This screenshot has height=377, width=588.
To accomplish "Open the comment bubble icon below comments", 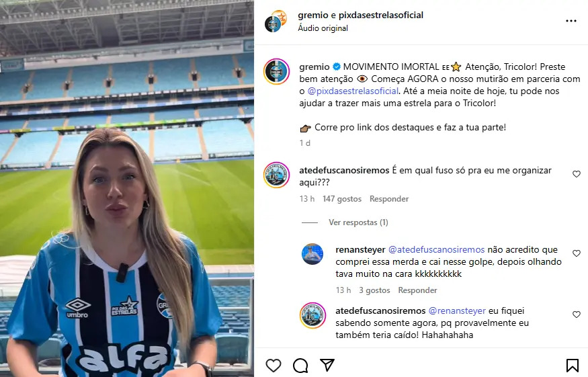I will [300, 366].
